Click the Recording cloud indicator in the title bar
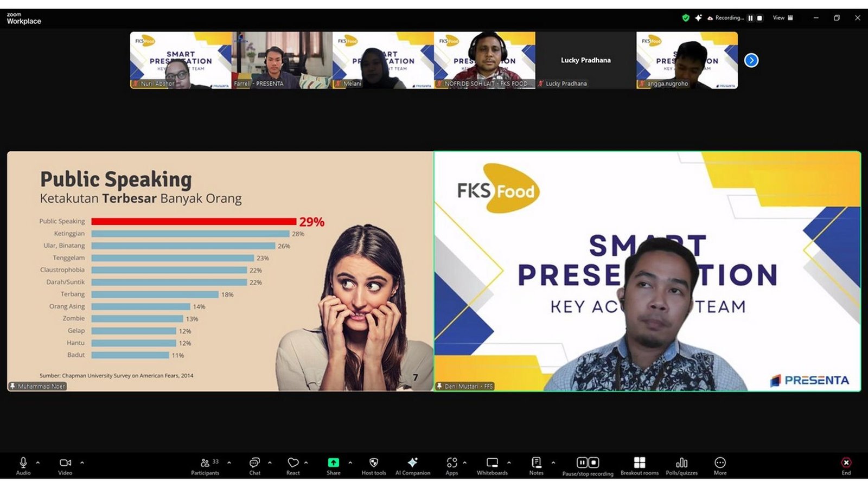The width and height of the screenshot is (868, 488). [x=725, y=18]
